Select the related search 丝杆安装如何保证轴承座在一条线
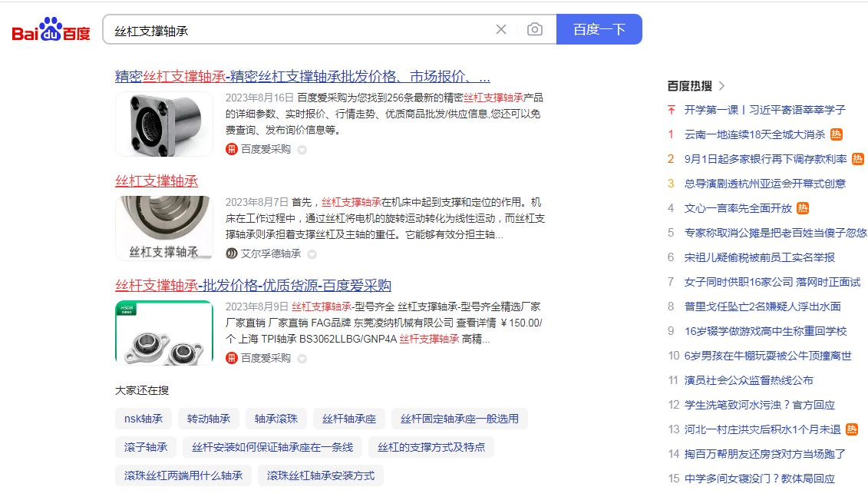Screen dimensions: 868x497 coord(272,447)
